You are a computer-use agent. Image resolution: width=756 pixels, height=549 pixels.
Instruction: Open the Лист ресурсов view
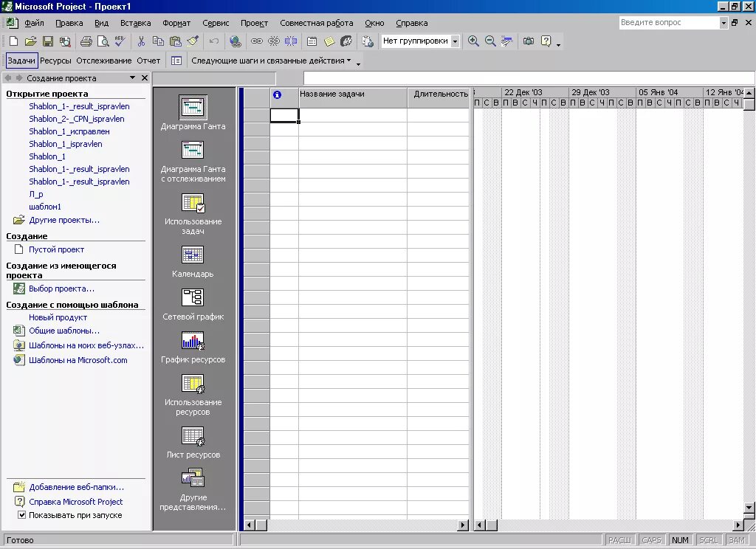(193, 442)
